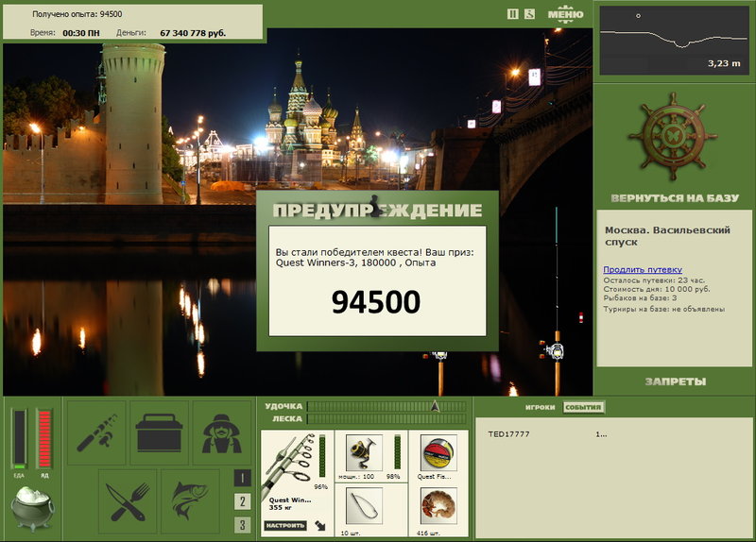The height and width of the screenshot is (542, 756).
Task: Expand the tackle panel arrow icon
Action: point(320,525)
